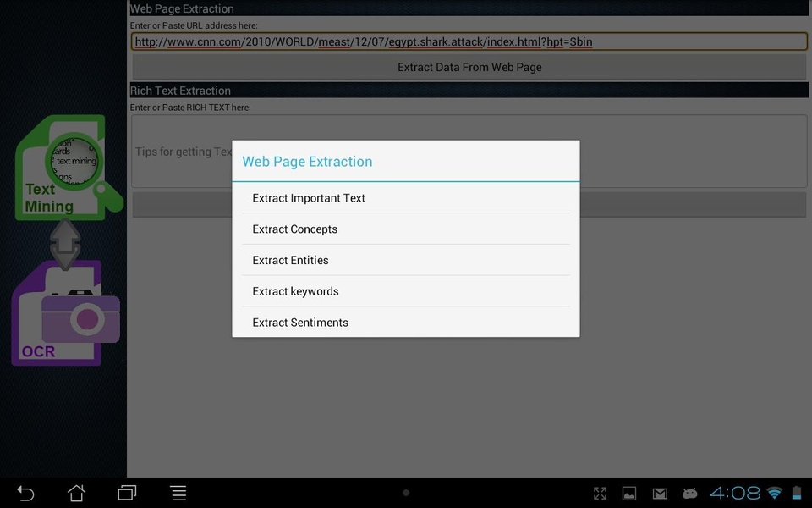This screenshot has width=812, height=508.
Task: Choose Extract keywords option
Action: 406,291
